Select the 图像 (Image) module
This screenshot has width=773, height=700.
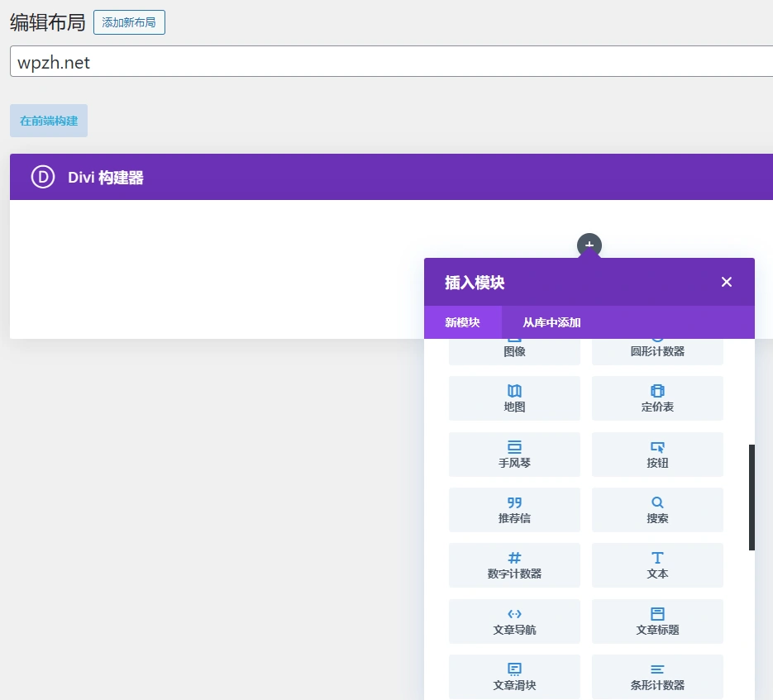[513, 345]
